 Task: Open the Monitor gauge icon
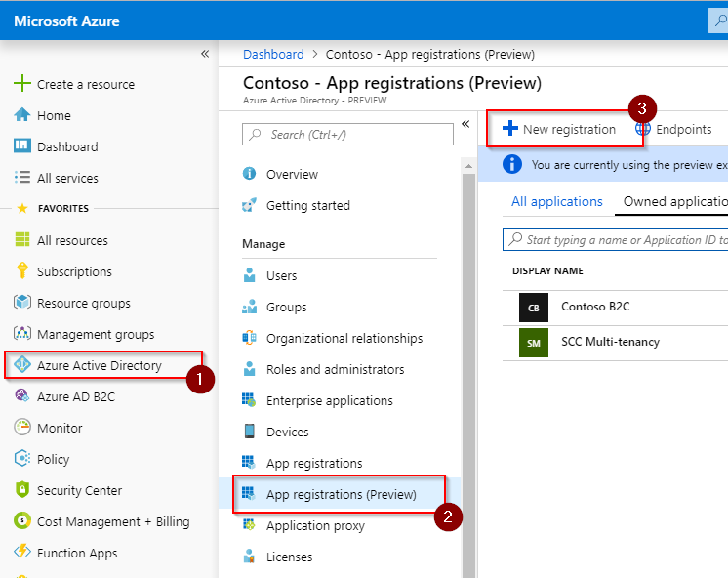(22, 427)
